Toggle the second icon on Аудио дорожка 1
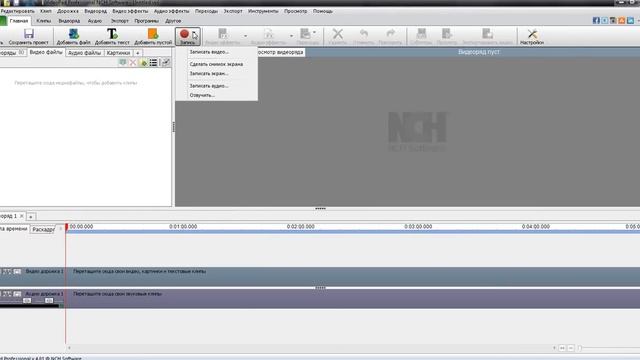 [x=17, y=294]
